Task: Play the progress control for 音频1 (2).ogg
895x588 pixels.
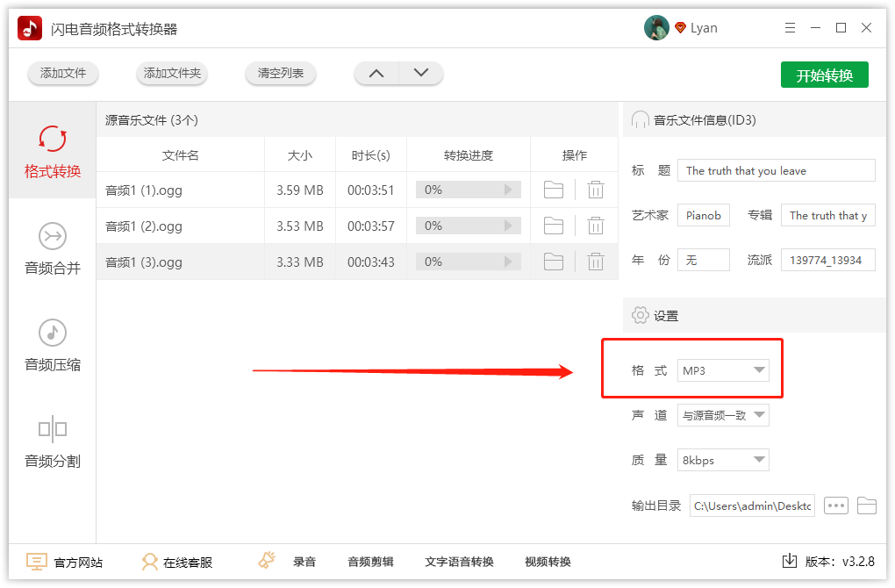Action: [508, 226]
